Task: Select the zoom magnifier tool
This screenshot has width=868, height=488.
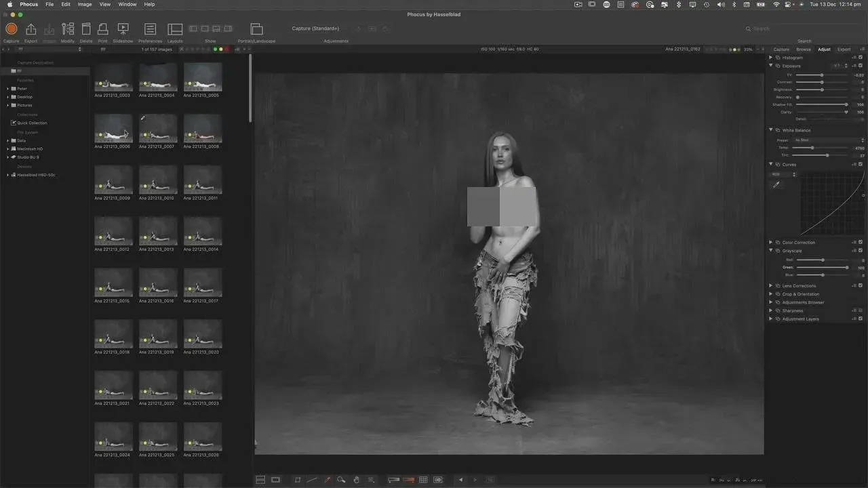Action: click(x=342, y=480)
